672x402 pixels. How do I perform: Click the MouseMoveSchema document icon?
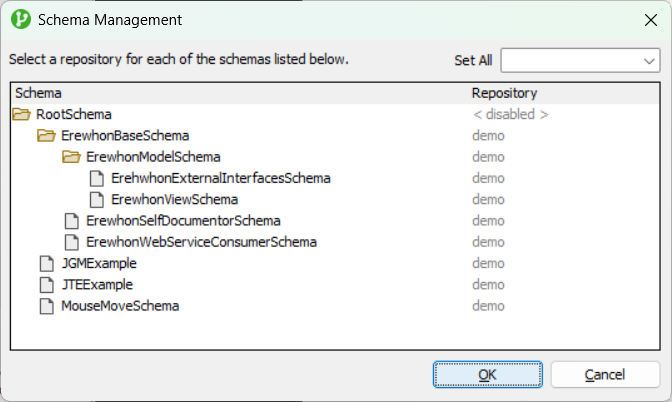pos(45,306)
